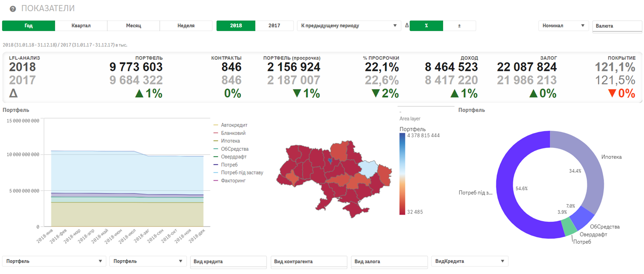Open the ВидКредита dropdown at bottom

[x=470, y=261]
